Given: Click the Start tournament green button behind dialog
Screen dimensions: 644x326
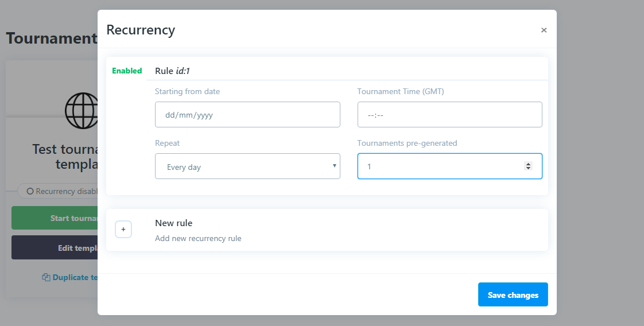Looking at the screenshot, I should click(55, 218).
